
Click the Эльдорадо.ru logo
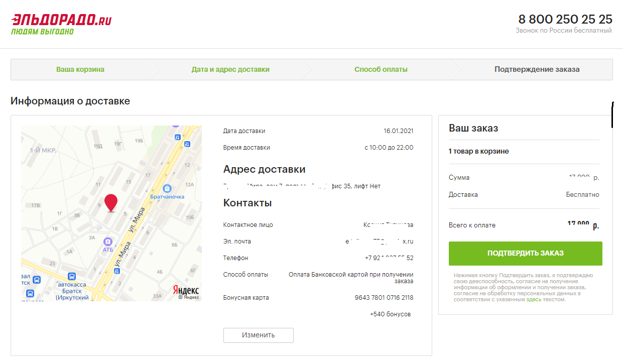click(61, 20)
